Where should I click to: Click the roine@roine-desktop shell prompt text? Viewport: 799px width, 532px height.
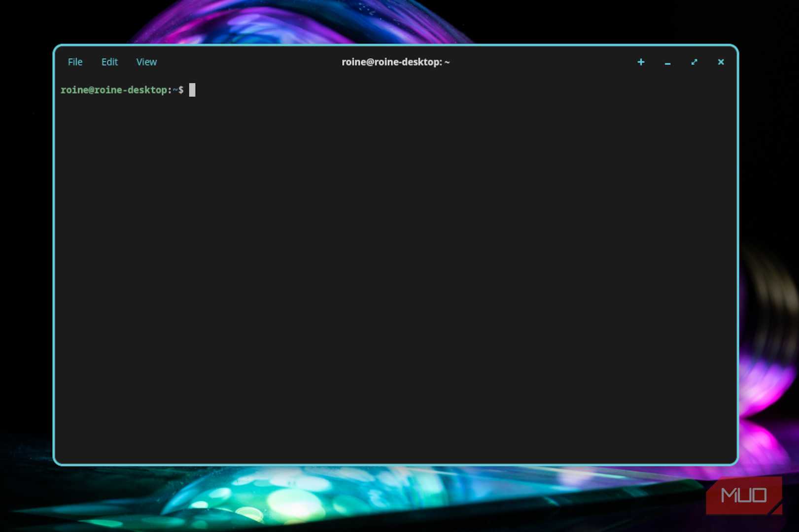click(x=122, y=90)
